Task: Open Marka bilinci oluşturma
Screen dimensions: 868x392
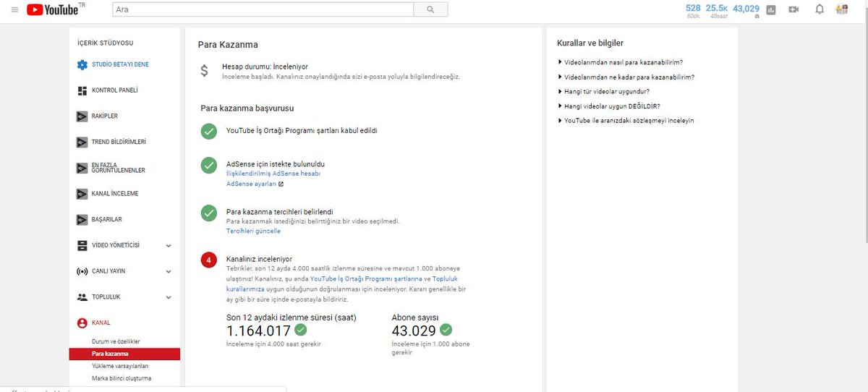Action: point(122,378)
